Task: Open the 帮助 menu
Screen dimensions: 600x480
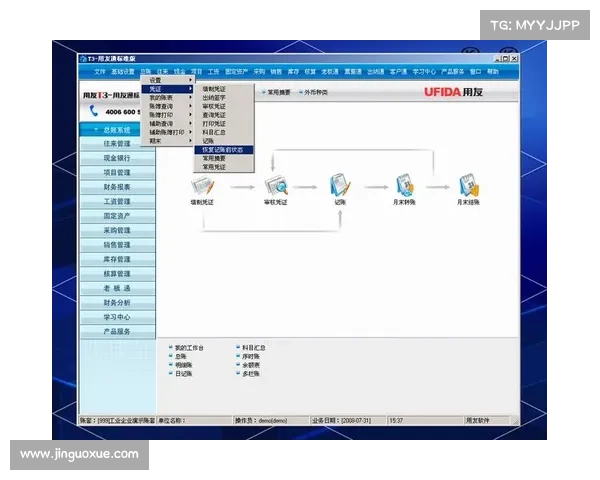Action: 493,72
